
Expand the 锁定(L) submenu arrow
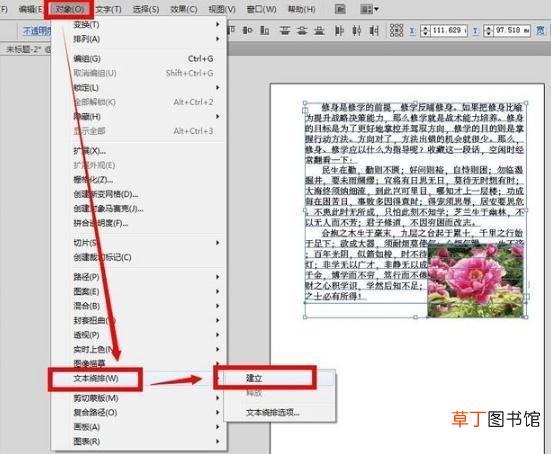pyautogui.click(x=218, y=87)
